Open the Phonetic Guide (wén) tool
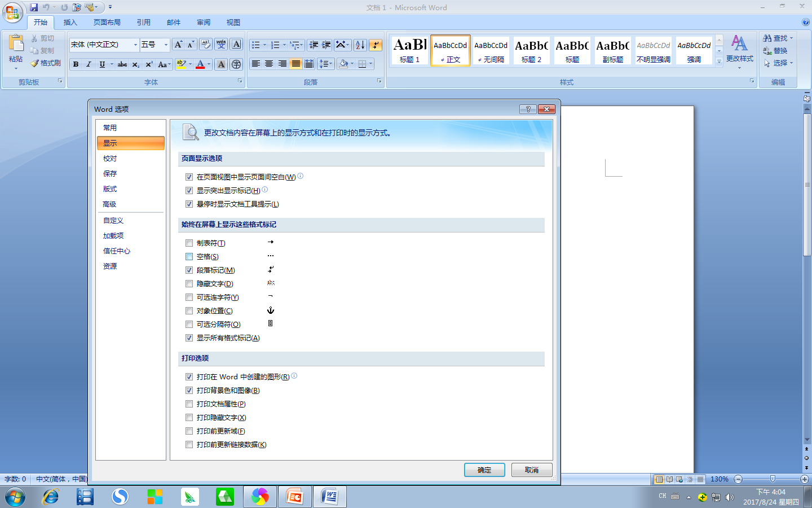Screen dimensions: 812x508 tap(221, 45)
